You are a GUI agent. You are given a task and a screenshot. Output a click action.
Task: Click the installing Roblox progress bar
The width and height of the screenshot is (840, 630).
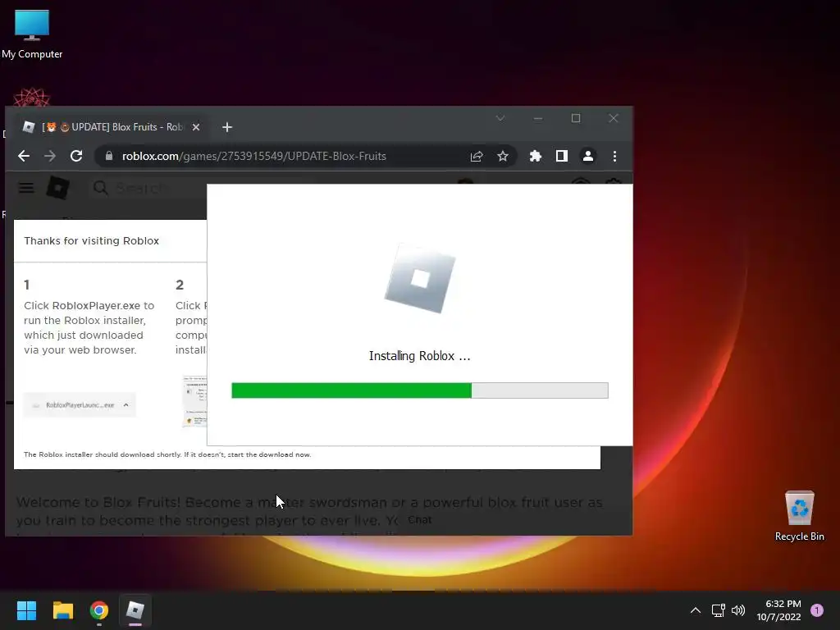point(419,390)
